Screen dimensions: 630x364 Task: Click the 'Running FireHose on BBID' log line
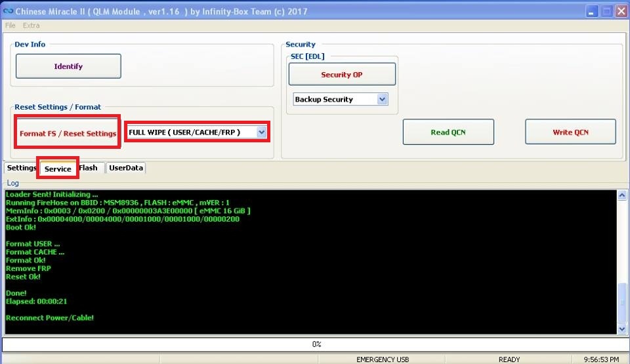pyautogui.click(x=117, y=203)
